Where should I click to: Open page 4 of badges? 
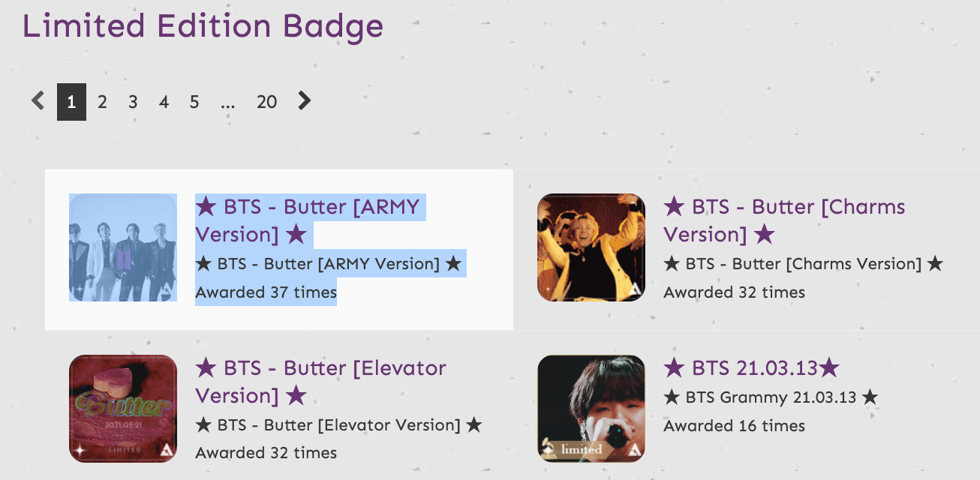click(164, 102)
